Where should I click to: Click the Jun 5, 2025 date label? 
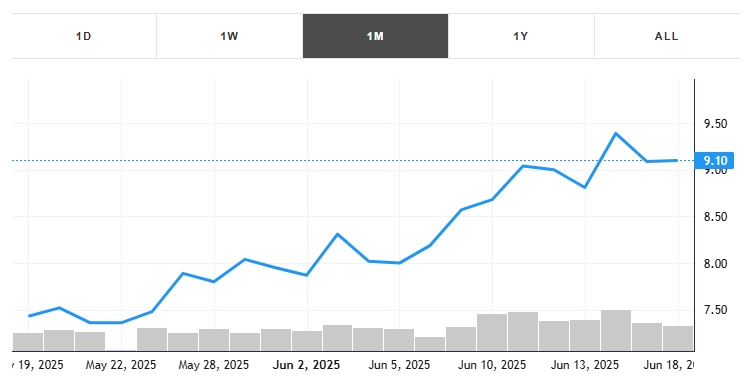click(399, 365)
